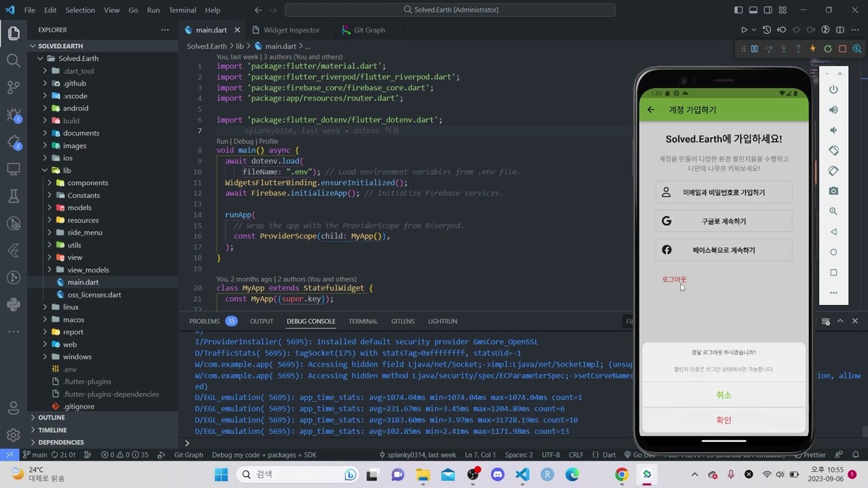Open emulator extended controls ellipsis
Image resolution: width=868 pixels, height=488 pixels.
(x=833, y=293)
